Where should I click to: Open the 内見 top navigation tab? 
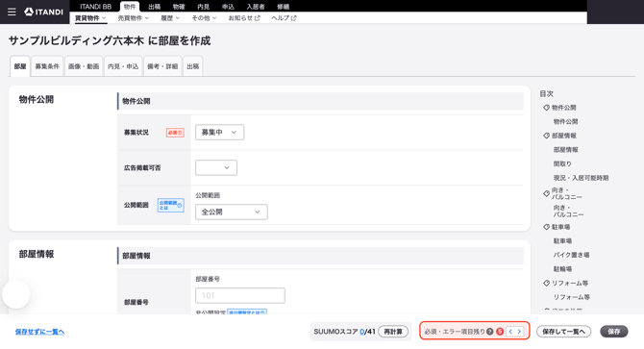[x=204, y=7]
